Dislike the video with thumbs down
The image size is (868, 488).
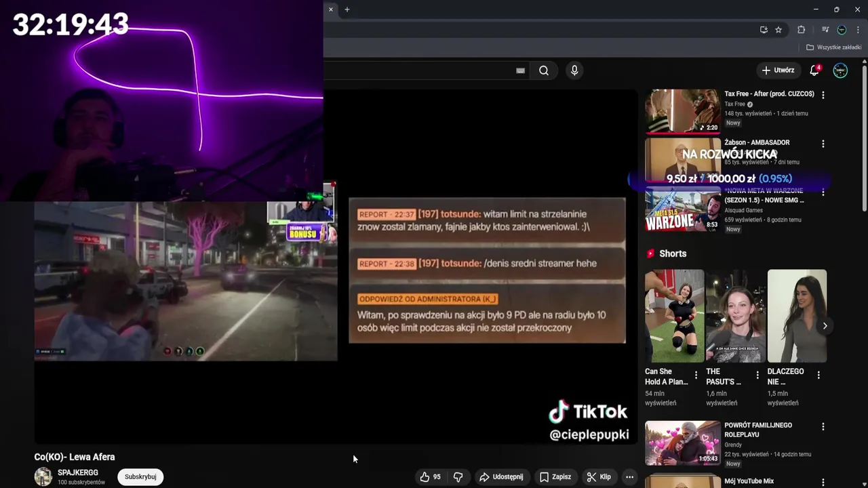click(x=458, y=477)
